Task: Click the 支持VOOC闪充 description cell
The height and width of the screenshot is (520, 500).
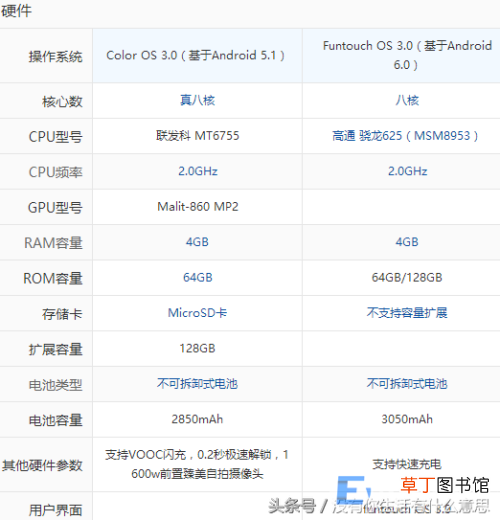Action: click(x=197, y=464)
